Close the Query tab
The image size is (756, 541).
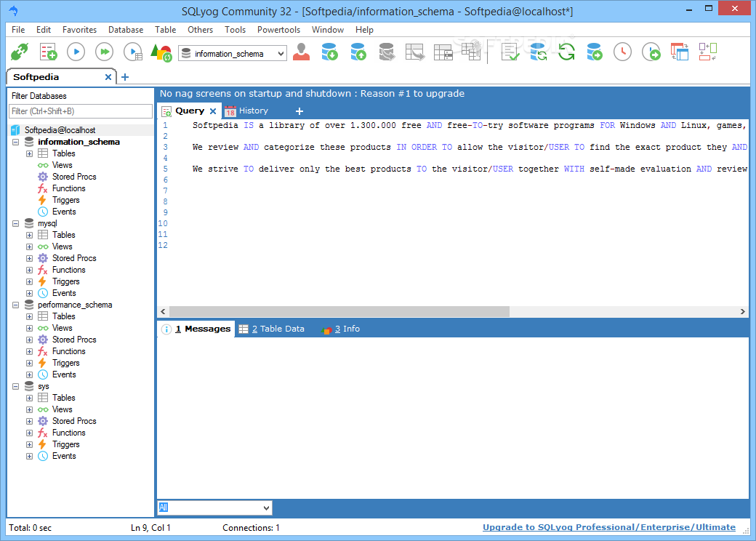tap(212, 111)
